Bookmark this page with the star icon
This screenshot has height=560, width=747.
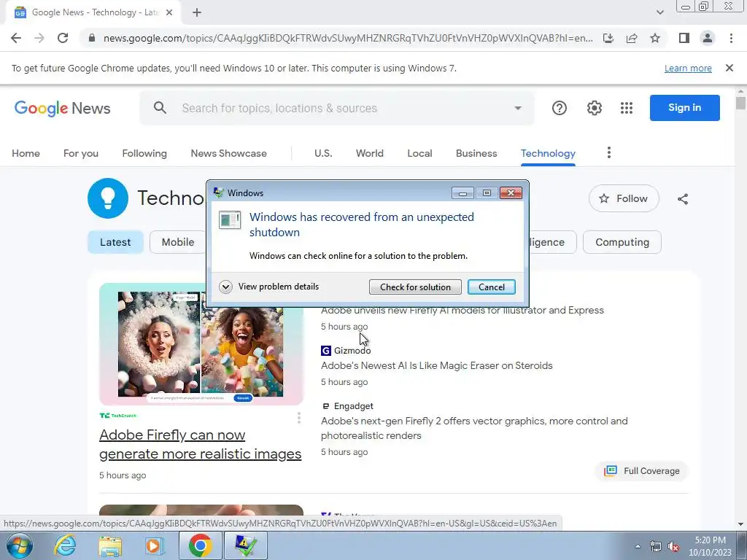click(655, 38)
